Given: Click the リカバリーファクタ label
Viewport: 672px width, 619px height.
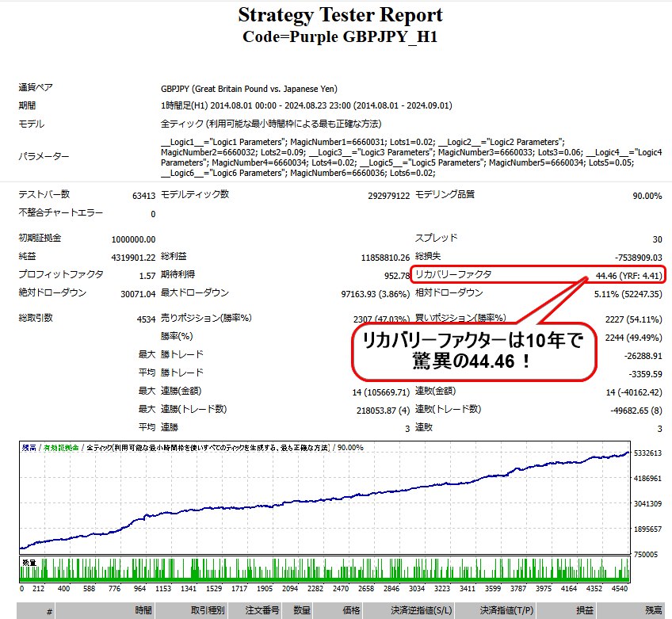Looking at the screenshot, I should pyautogui.click(x=453, y=274).
